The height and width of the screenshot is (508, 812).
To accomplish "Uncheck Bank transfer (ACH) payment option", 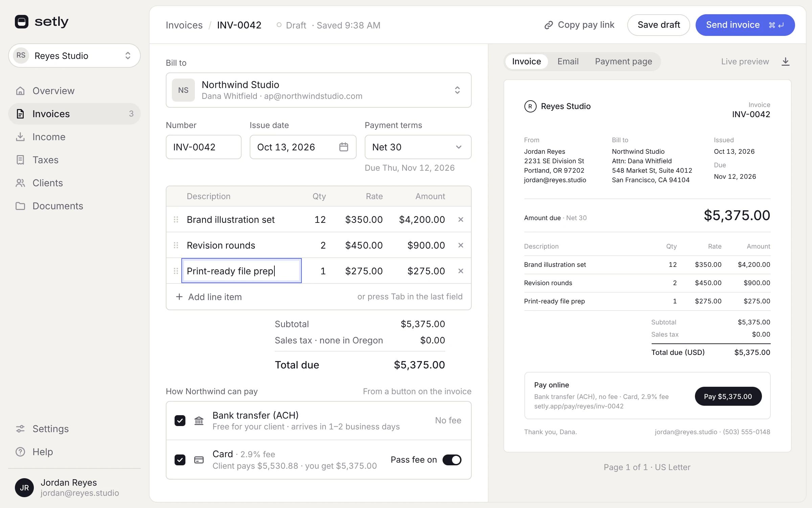I will click(x=180, y=421).
